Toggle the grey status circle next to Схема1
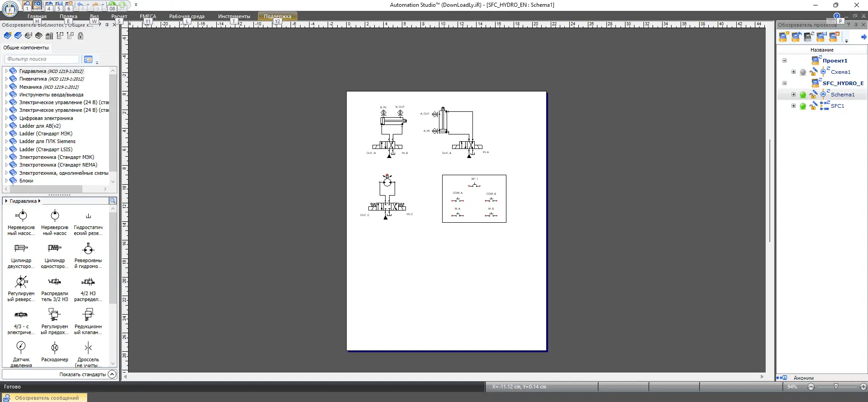 (x=803, y=72)
